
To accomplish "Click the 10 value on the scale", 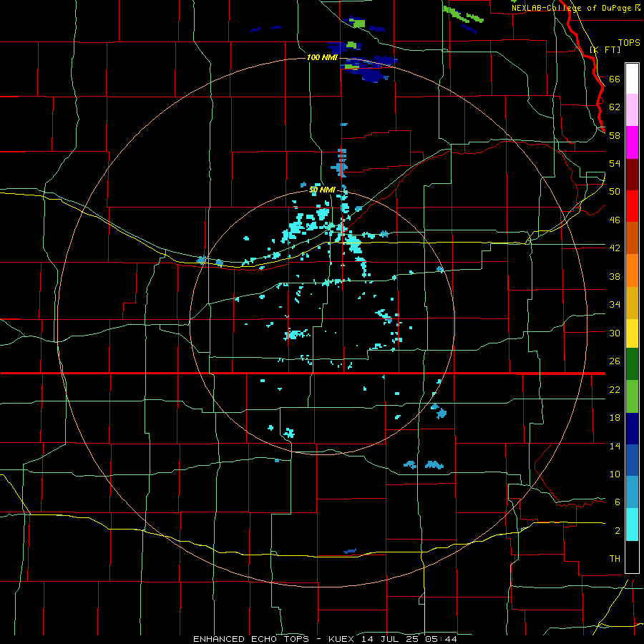I will tap(615, 474).
